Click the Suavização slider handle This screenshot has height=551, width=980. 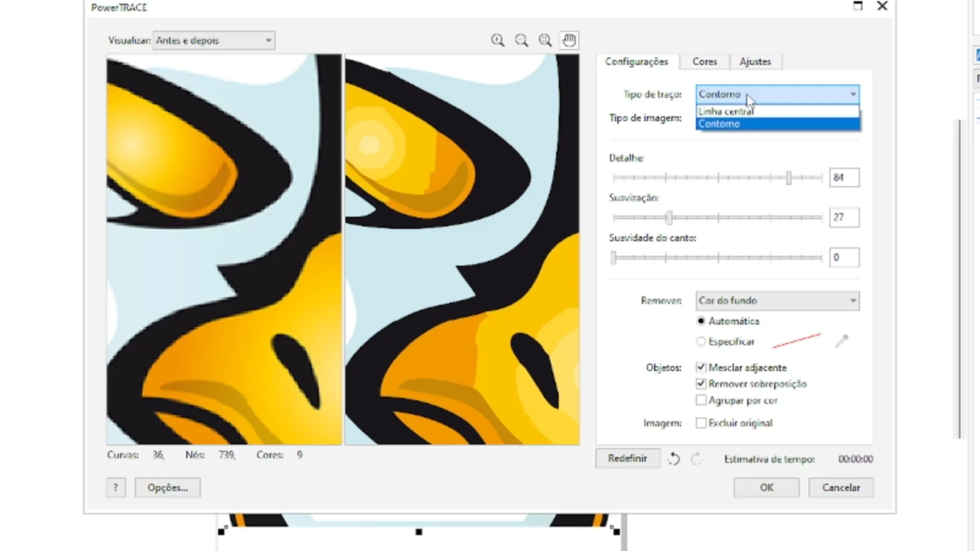coord(669,217)
